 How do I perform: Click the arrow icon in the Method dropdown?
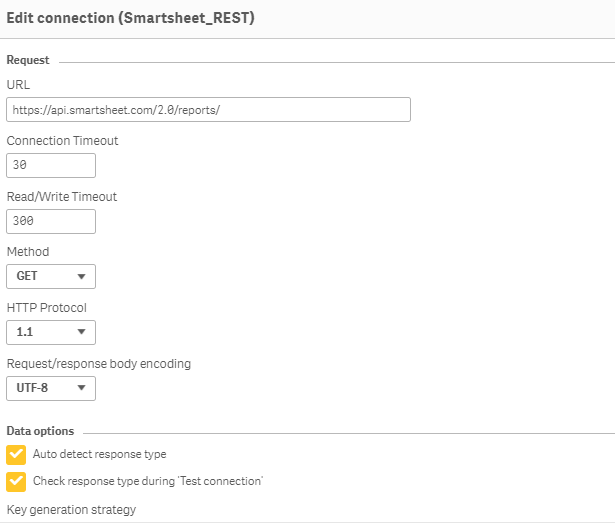[81, 277]
